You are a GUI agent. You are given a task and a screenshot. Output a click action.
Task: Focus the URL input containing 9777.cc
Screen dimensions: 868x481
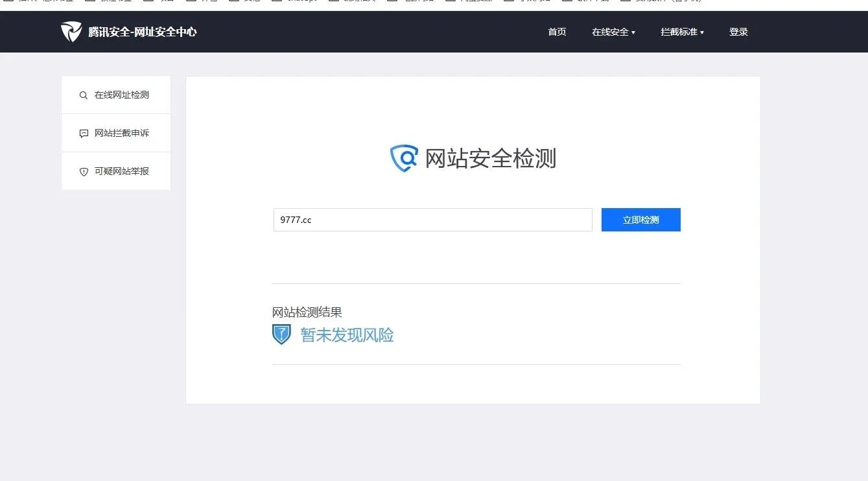tap(433, 220)
